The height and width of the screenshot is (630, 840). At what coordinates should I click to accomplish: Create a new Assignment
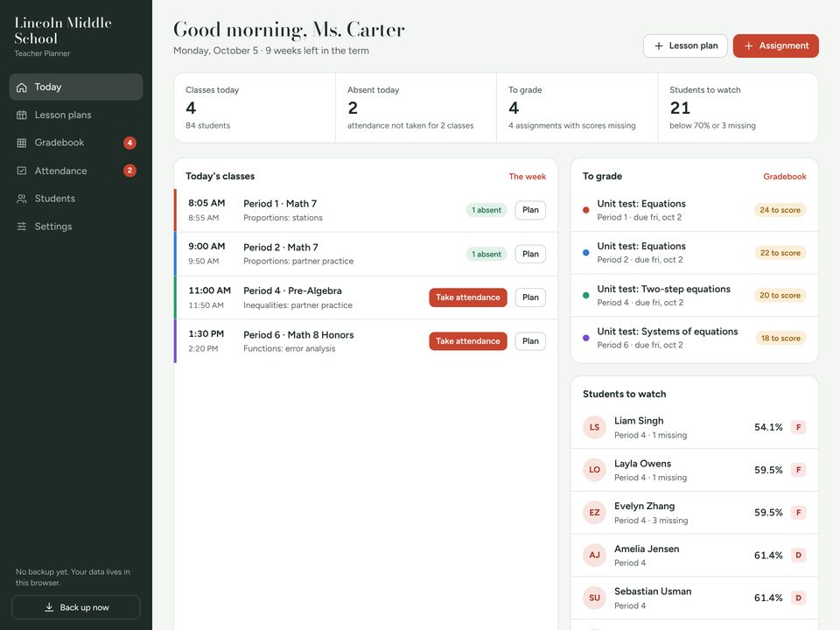coord(776,46)
